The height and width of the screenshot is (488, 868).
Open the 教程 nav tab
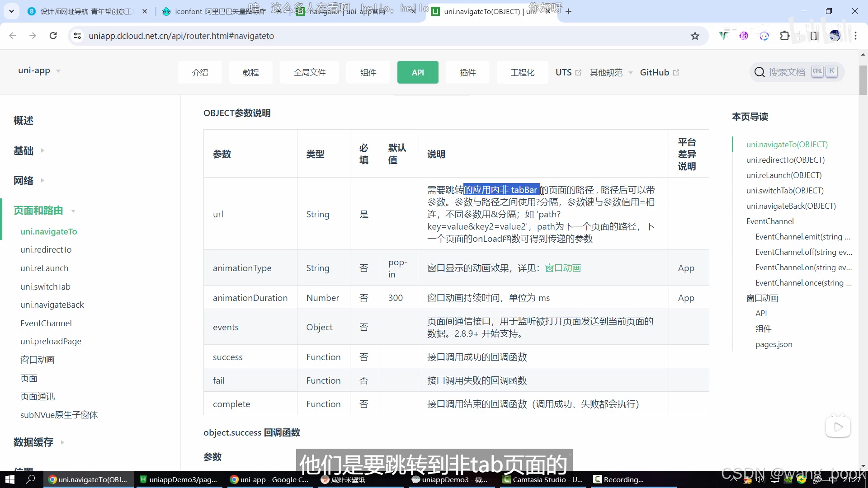[x=251, y=72]
